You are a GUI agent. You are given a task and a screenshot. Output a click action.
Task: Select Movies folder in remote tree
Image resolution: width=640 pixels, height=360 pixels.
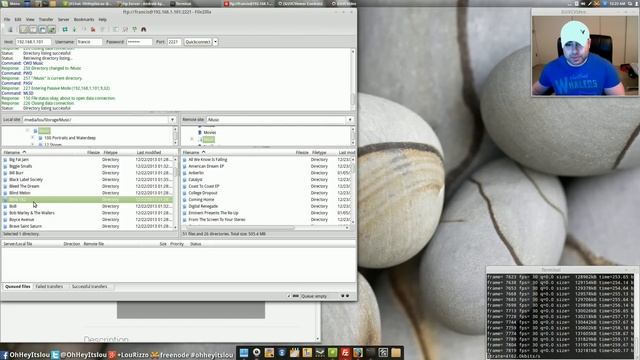coord(210,132)
